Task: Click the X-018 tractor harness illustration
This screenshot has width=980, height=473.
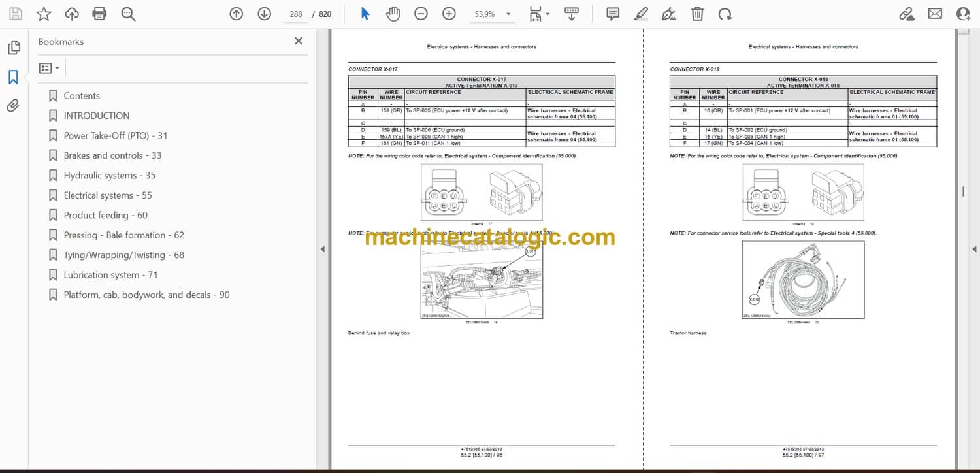Action: [x=803, y=280]
